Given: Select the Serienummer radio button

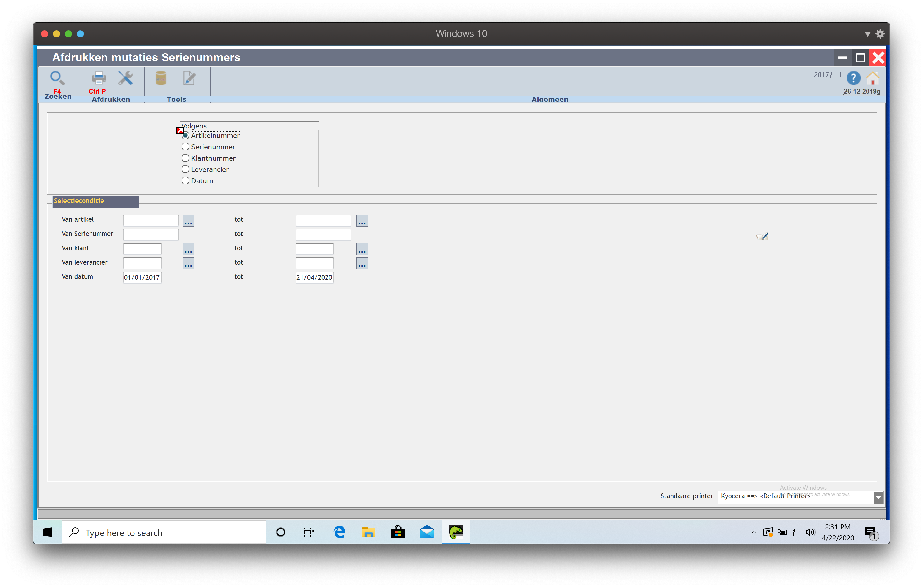Looking at the screenshot, I should point(186,147).
